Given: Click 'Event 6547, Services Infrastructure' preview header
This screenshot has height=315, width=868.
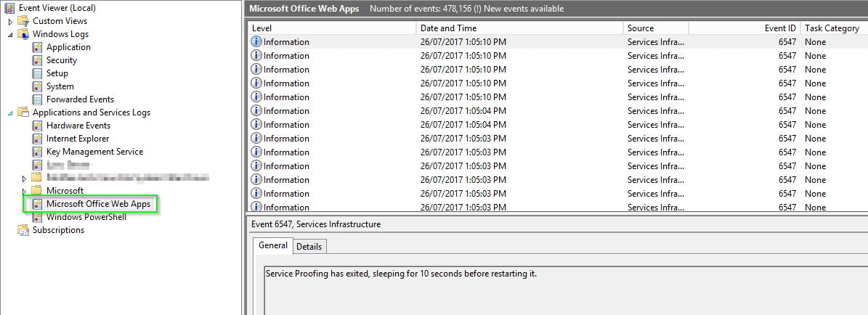Looking at the screenshot, I should [316, 224].
